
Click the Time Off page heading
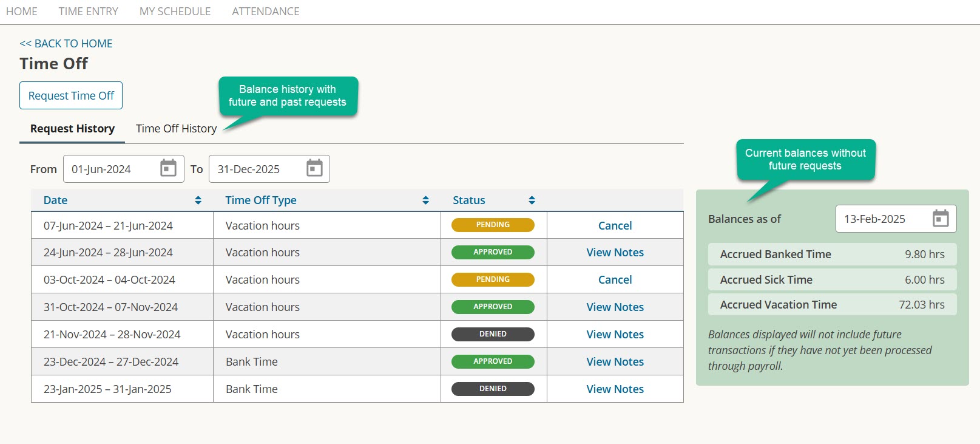pos(53,64)
